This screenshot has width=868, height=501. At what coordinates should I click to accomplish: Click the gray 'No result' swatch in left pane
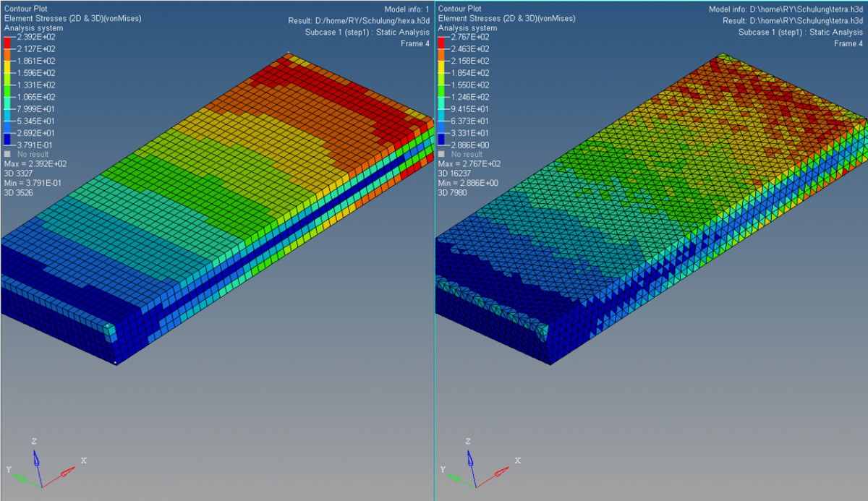[8, 154]
